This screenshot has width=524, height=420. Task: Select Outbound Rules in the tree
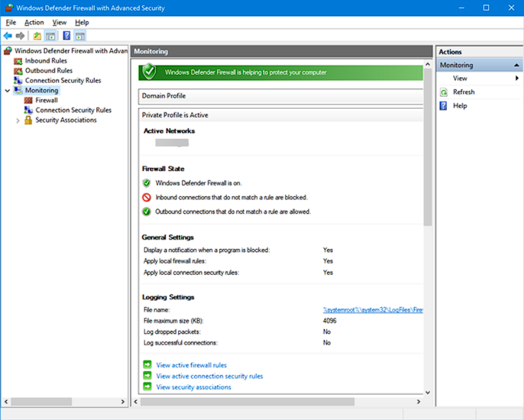point(49,71)
